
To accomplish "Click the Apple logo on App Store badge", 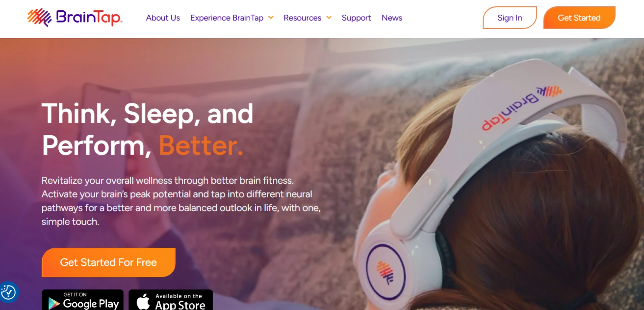I will (143, 302).
